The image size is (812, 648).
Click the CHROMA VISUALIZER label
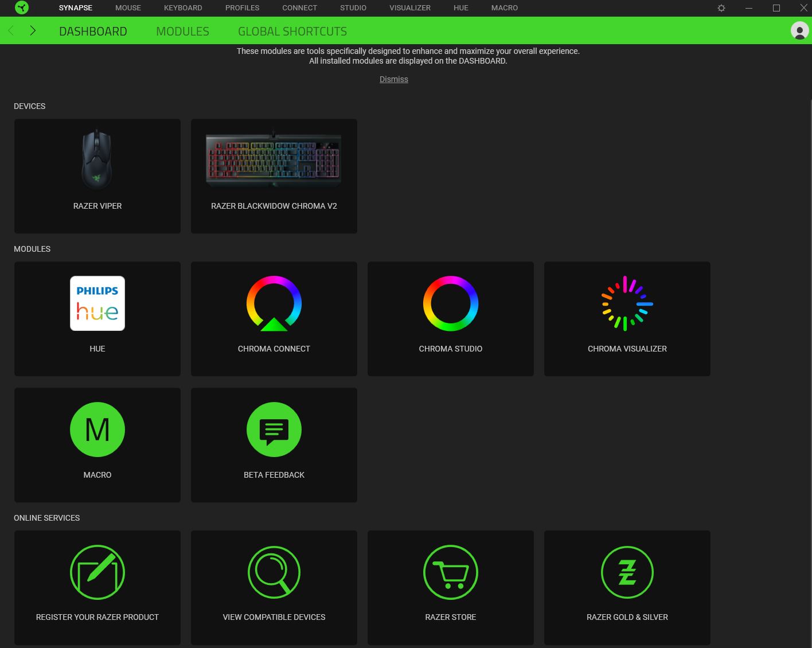[x=627, y=349]
